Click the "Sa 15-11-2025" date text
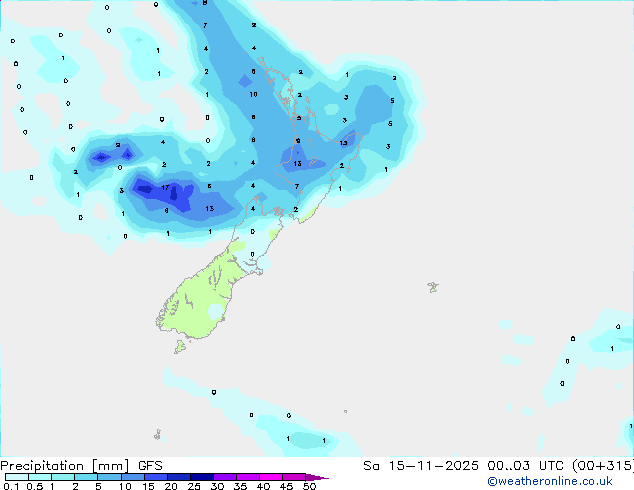The height and width of the screenshot is (490, 634). click(421, 466)
